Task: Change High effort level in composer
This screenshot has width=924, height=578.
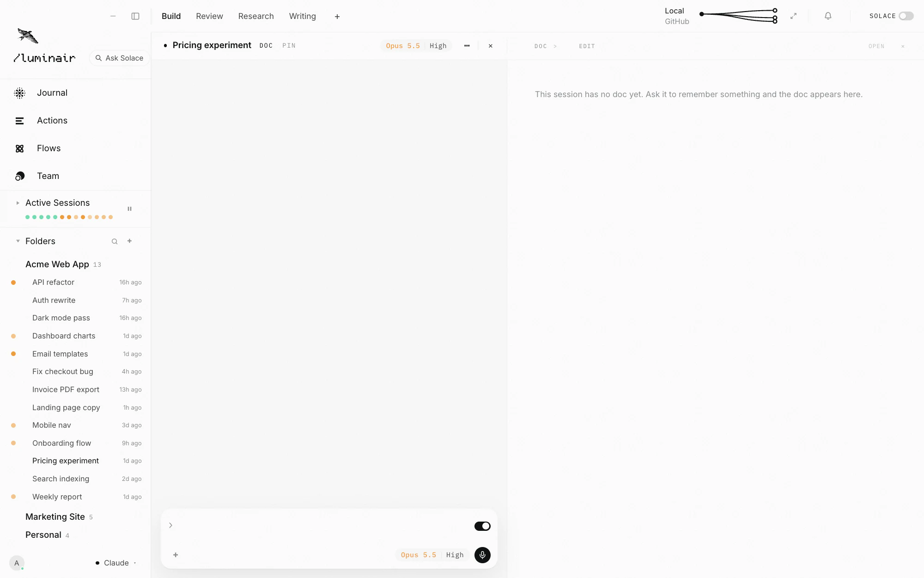Action: tap(455, 555)
